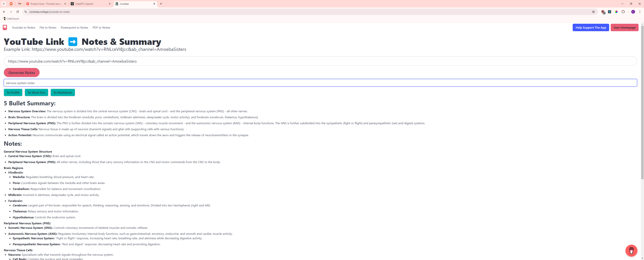
Task: Go to File to Notes page
Action: tap(48, 27)
